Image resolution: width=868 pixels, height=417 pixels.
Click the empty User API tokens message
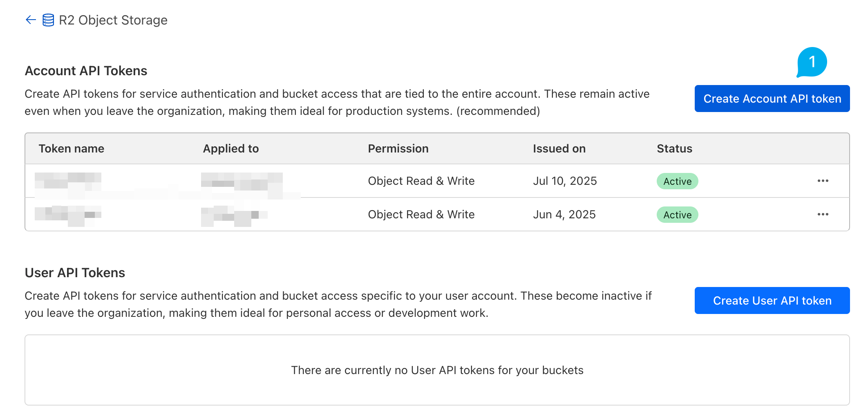437,370
